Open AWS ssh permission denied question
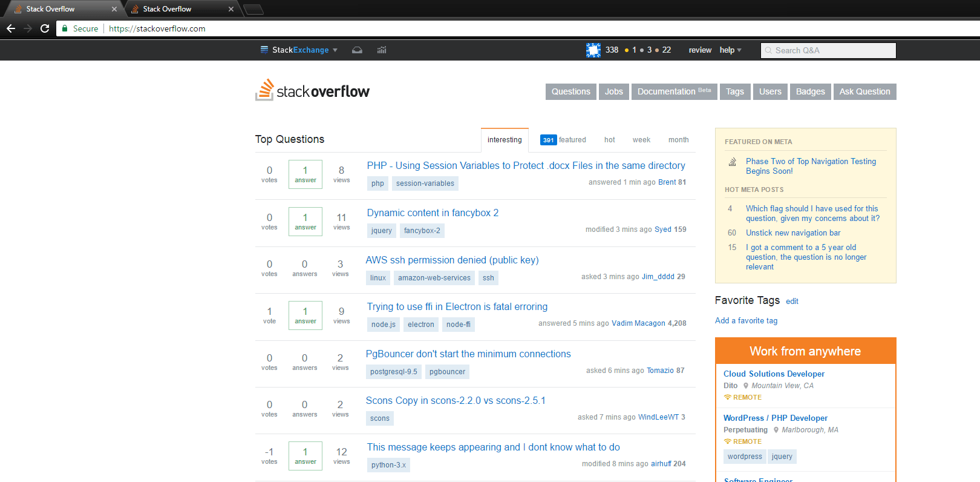Viewport: 980px width, 482px height. pyautogui.click(x=452, y=260)
